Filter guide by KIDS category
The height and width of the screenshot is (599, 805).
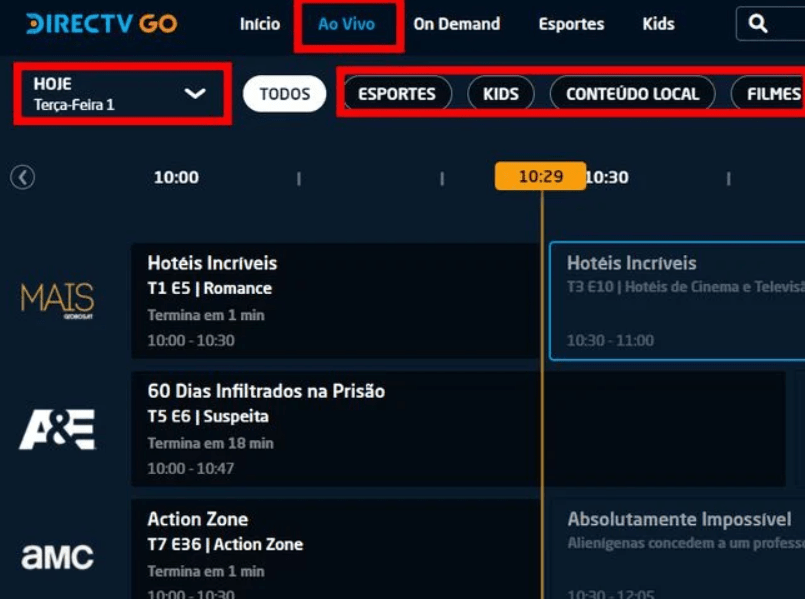pos(501,94)
